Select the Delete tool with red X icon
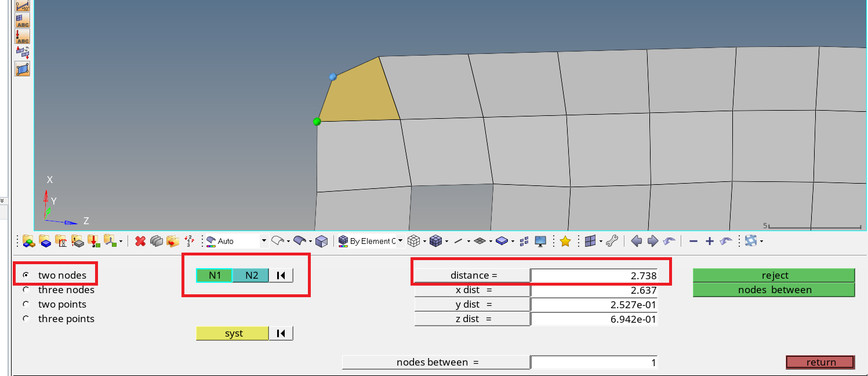The height and width of the screenshot is (376, 868). click(x=140, y=241)
